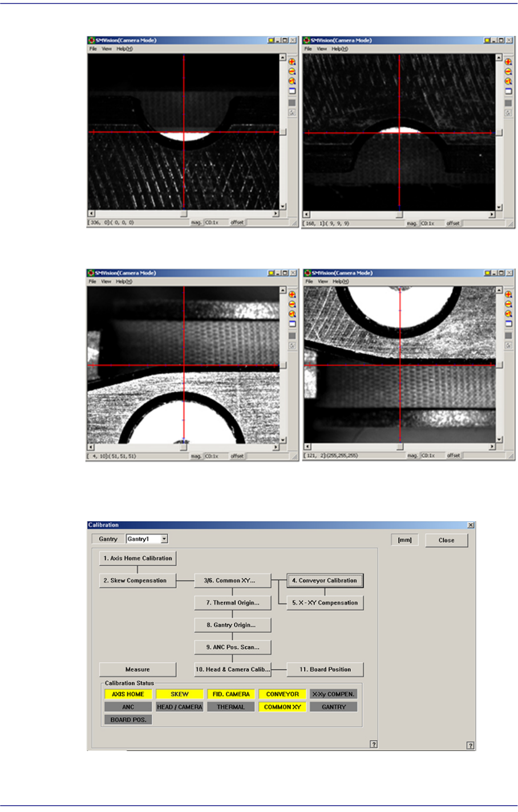Viewport: 518px width, 812px height.
Task: Open View menu in upper-right SMVision window
Action: tap(322, 49)
